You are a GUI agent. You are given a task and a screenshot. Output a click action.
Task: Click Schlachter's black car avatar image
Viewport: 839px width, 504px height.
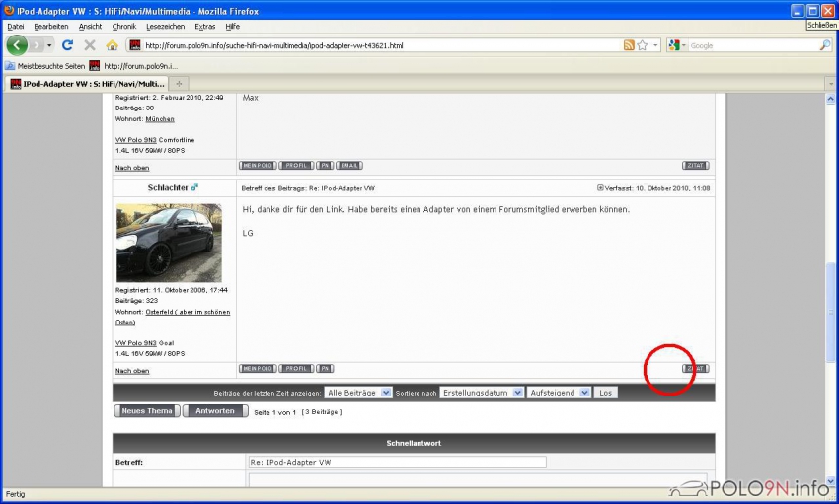[169, 243]
